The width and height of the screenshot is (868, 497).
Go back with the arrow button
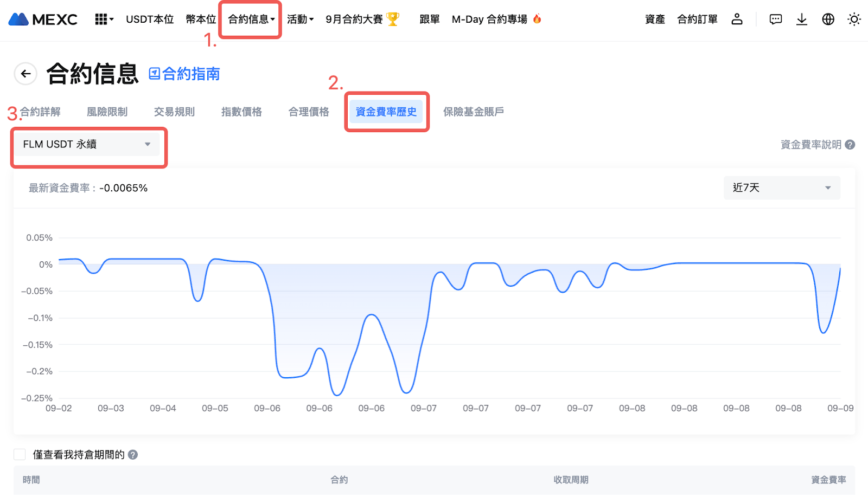pyautogui.click(x=25, y=74)
